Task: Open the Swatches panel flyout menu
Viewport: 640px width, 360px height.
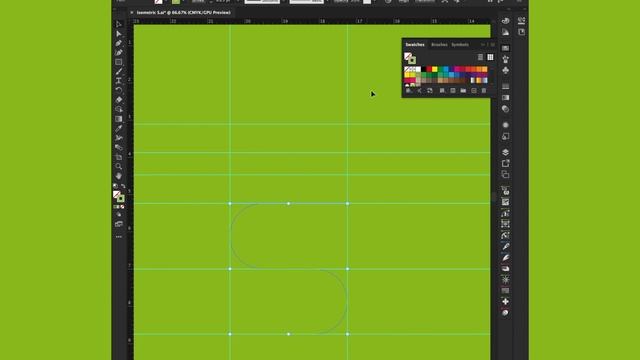Action: coord(493,44)
